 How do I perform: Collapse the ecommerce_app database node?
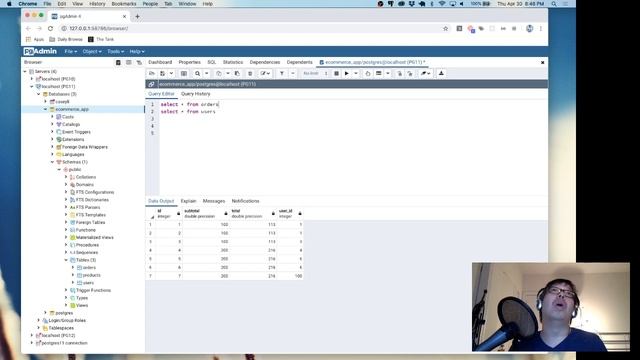click(x=46, y=109)
